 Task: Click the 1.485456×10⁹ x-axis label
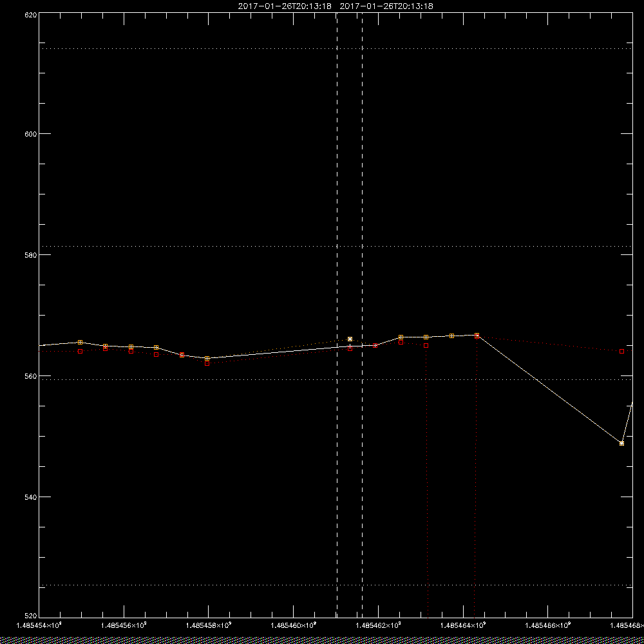coord(124,625)
